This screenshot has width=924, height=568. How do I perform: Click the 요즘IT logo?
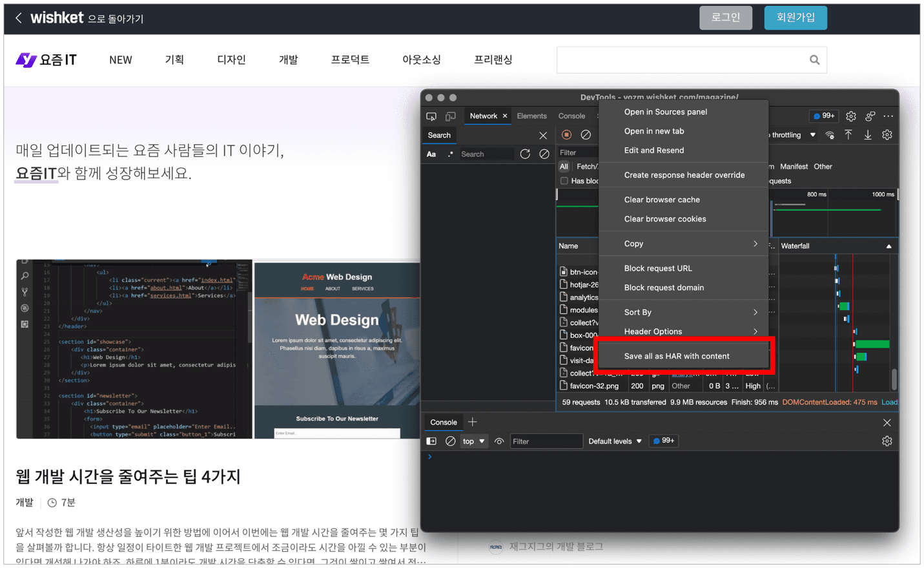coord(46,60)
